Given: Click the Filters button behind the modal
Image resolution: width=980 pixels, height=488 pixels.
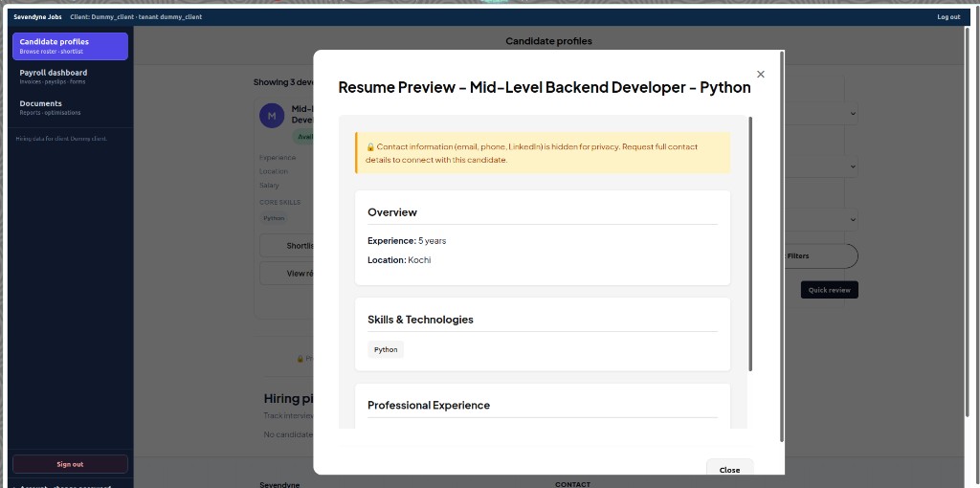Looking at the screenshot, I should (x=820, y=256).
